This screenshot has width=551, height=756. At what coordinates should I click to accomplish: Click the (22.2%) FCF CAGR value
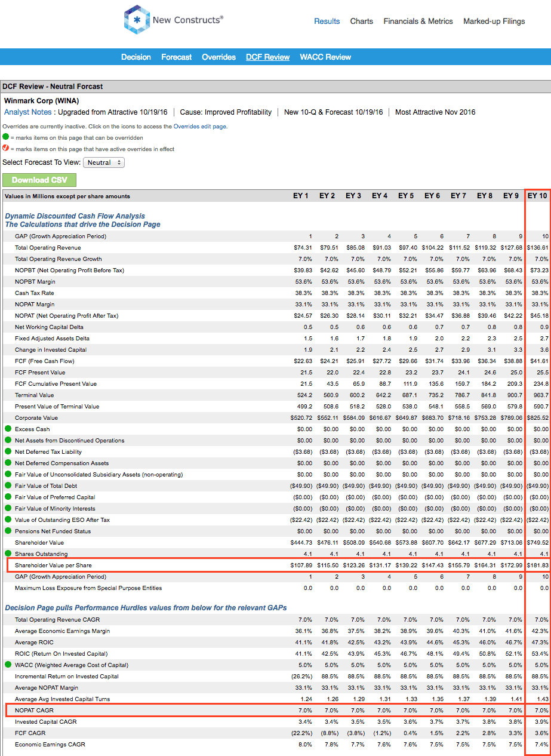tap(301, 733)
